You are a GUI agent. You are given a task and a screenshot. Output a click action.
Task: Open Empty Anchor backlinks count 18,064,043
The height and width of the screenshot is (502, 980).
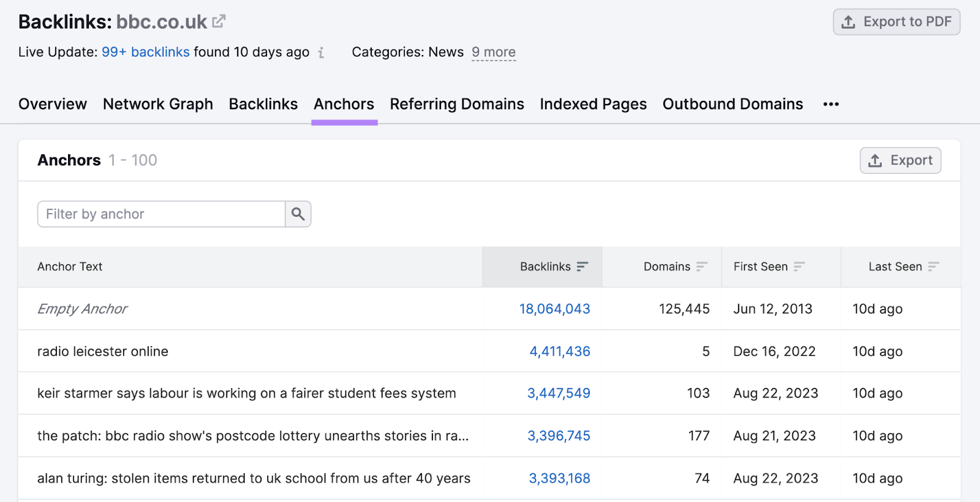pyautogui.click(x=554, y=309)
